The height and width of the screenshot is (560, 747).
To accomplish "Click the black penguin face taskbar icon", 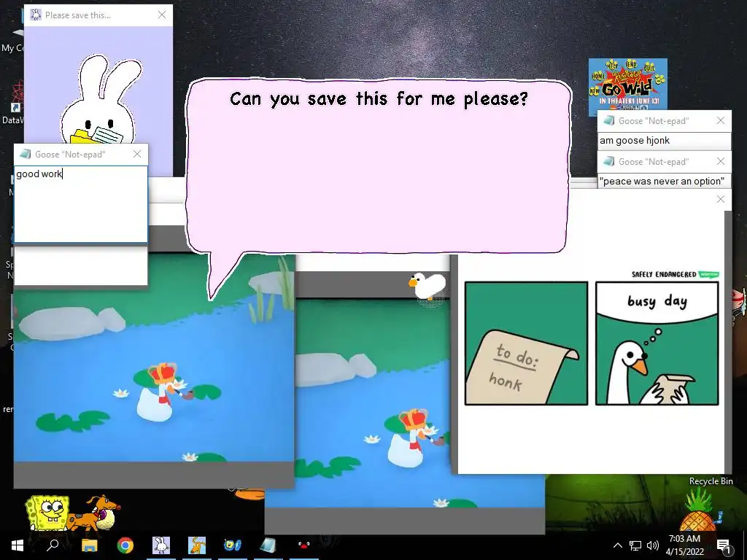I will pos(303,544).
